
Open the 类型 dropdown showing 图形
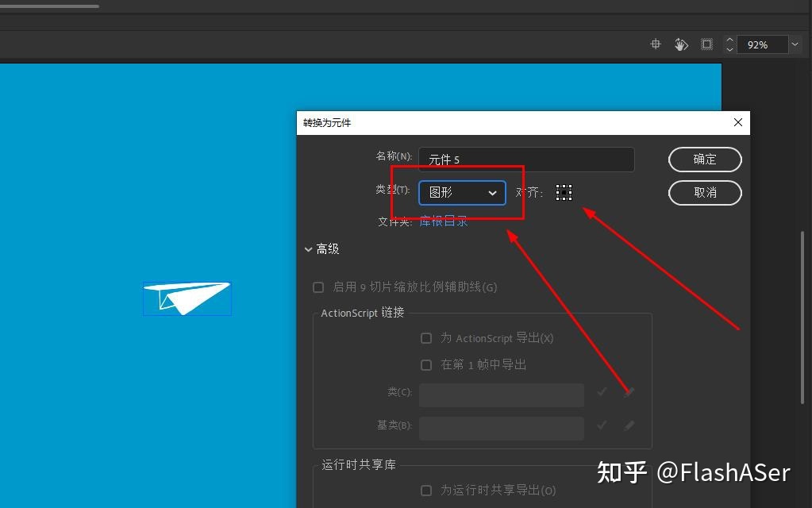click(x=462, y=193)
